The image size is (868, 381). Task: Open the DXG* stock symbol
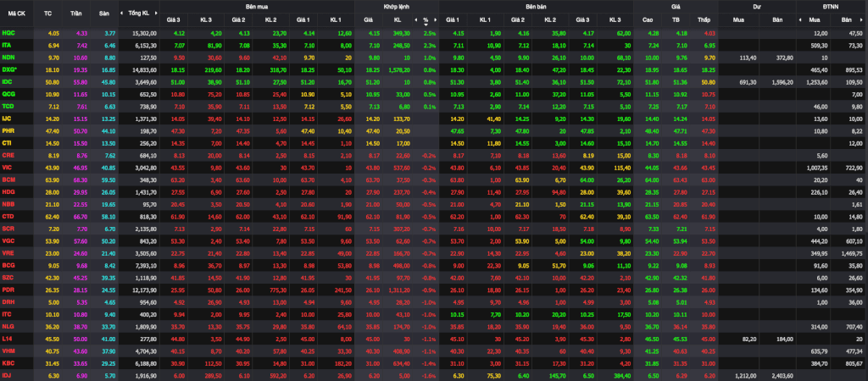coord(9,69)
